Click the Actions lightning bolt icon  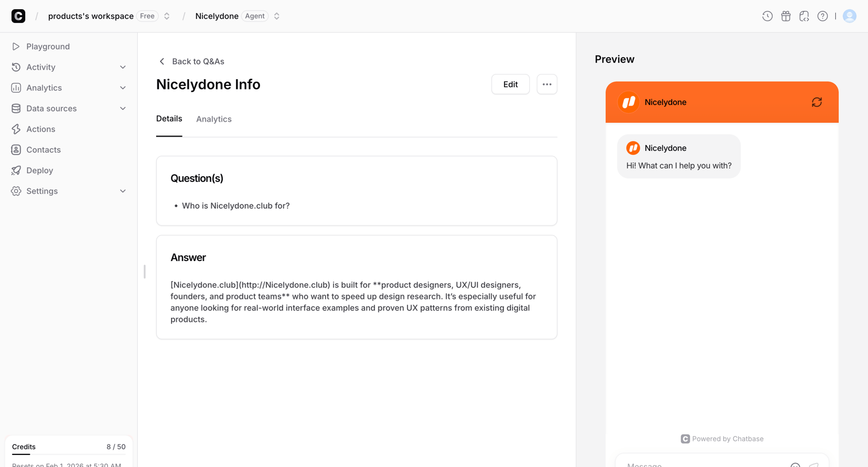(16, 129)
